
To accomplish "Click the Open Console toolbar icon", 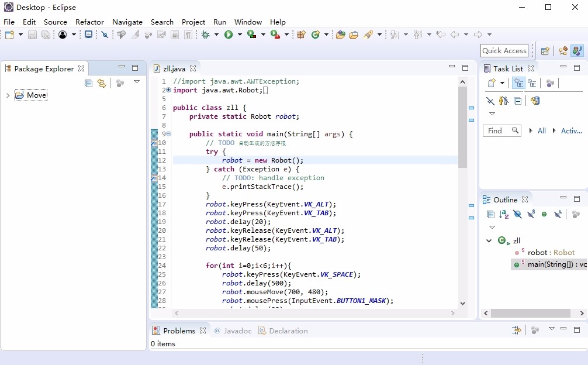I will (x=88, y=35).
